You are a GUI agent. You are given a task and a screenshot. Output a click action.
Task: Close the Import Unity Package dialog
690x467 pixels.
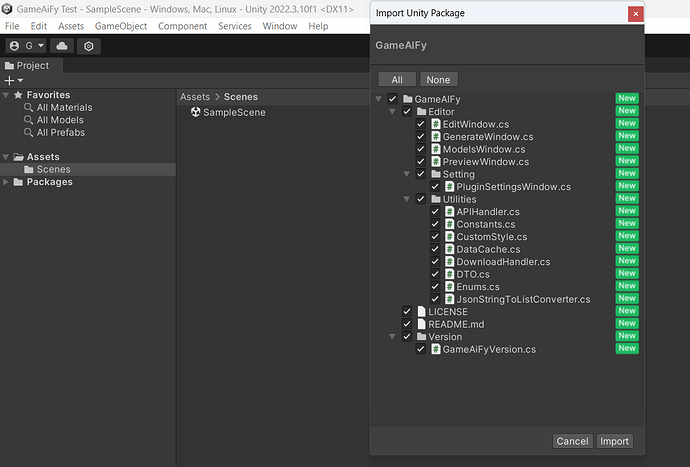click(635, 14)
